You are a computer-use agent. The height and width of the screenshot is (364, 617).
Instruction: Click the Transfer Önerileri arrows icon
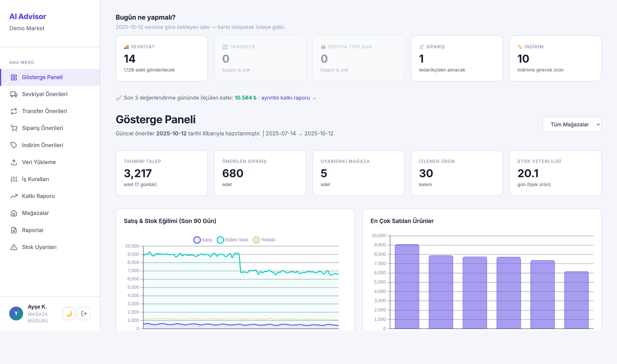(14, 111)
